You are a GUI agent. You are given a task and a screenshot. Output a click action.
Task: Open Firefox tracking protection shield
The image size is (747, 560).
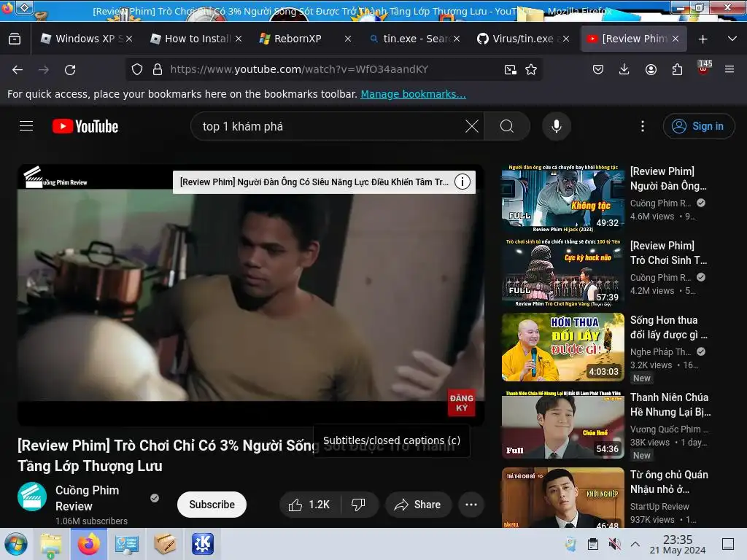coord(137,69)
